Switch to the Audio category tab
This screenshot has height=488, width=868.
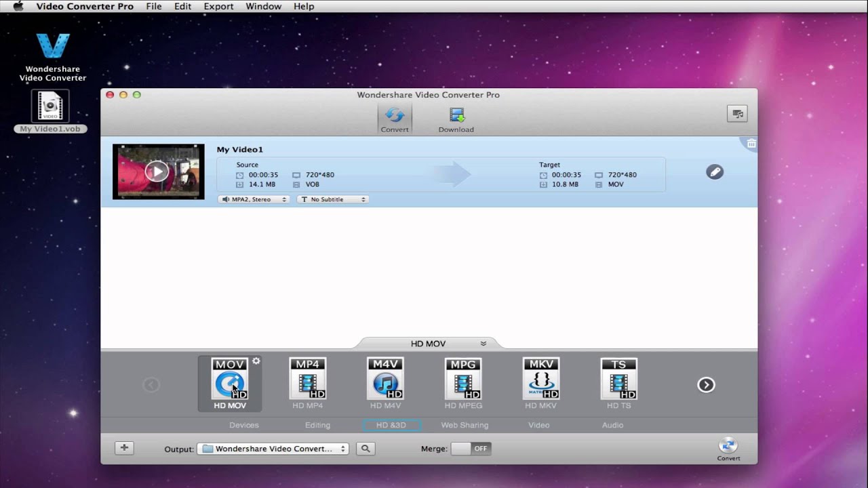click(612, 425)
